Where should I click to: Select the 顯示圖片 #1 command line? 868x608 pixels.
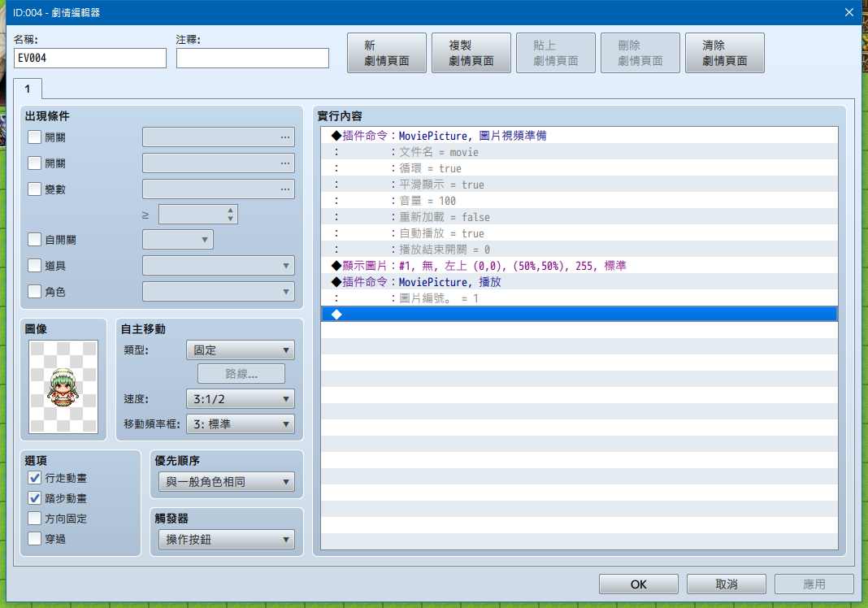pyautogui.click(x=579, y=266)
